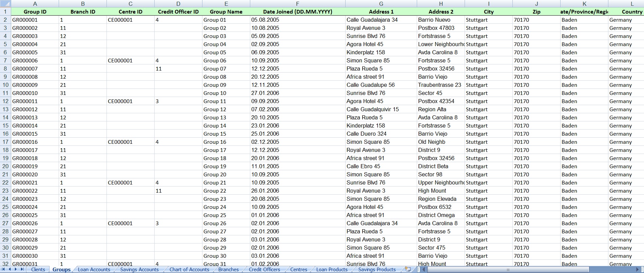The height and width of the screenshot is (273, 644).
Task: Select column F header
Action: click(x=297, y=4)
